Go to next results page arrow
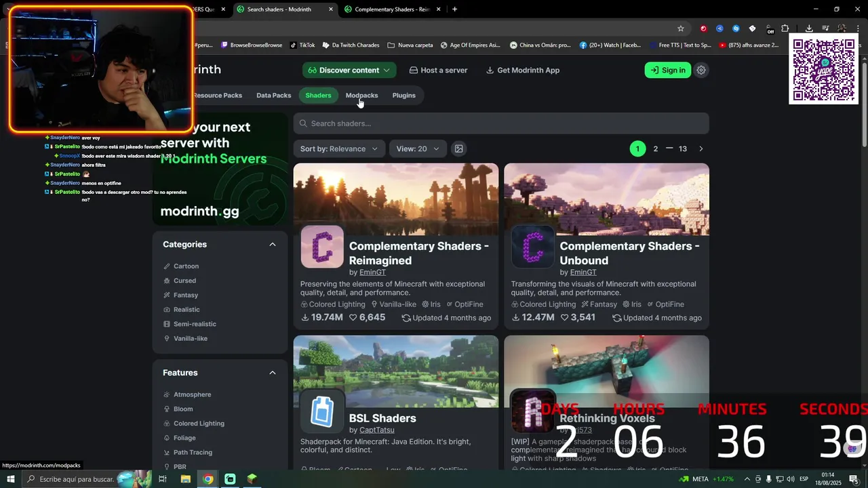This screenshot has height=488, width=868. [x=701, y=148]
